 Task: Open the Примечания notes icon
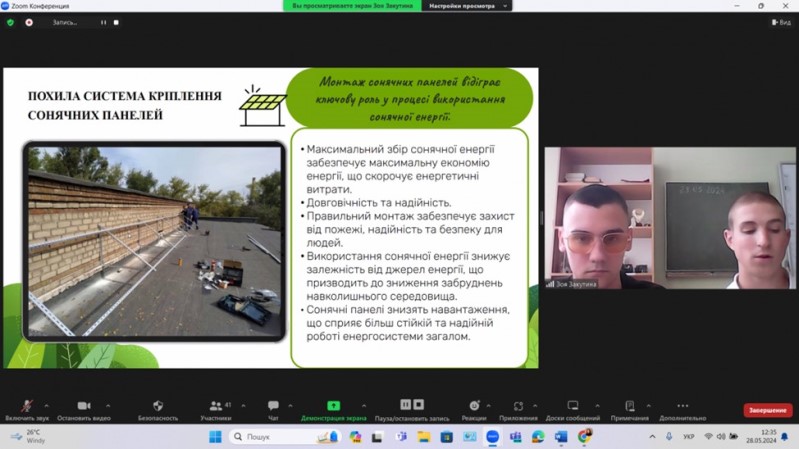pos(630,406)
